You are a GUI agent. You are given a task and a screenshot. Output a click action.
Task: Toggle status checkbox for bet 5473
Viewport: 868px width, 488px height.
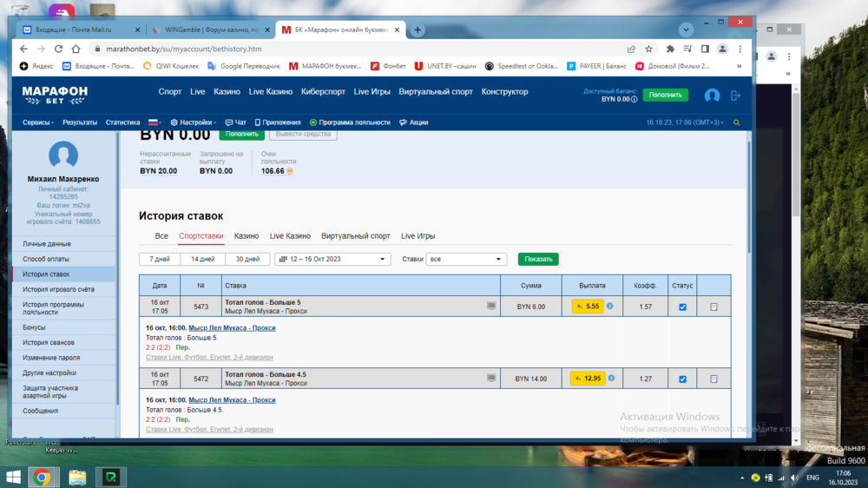coord(682,307)
